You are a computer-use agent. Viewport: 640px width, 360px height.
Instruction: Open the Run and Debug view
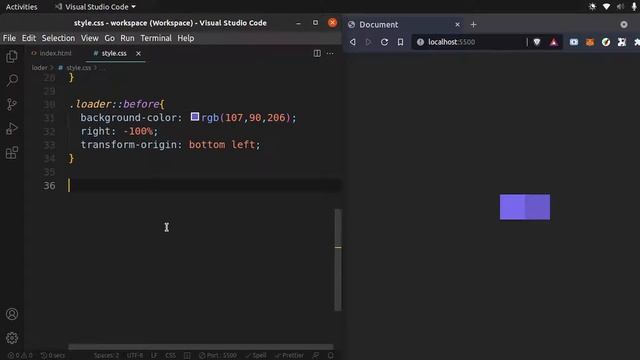[12, 129]
